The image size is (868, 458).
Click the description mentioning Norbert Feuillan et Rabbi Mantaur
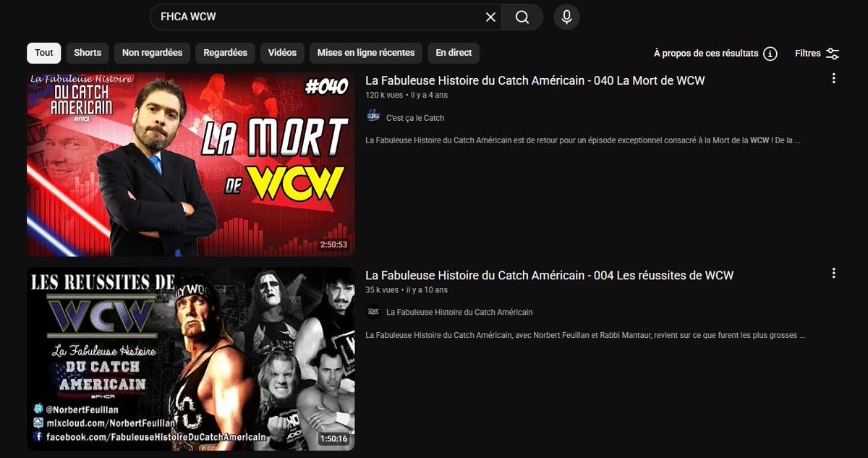pyautogui.click(x=585, y=335)
